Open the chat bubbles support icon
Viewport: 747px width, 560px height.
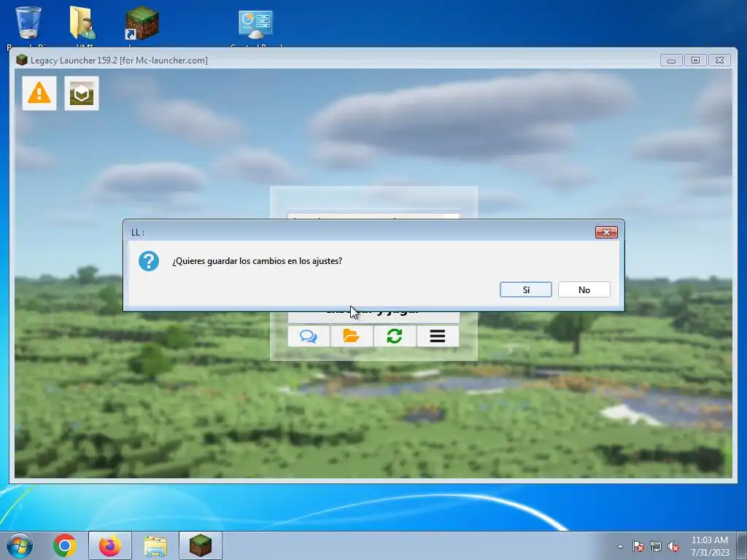pyautogui.click(x=309, y=336)
